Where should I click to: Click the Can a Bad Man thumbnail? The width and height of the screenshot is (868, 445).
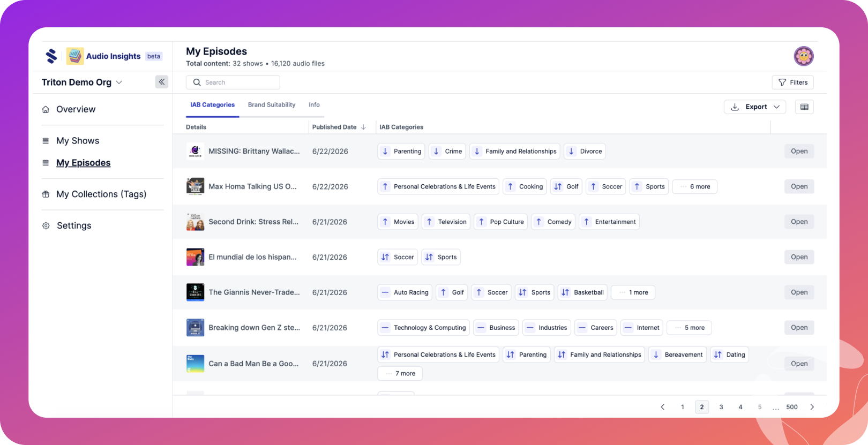(x=195, y=364)
